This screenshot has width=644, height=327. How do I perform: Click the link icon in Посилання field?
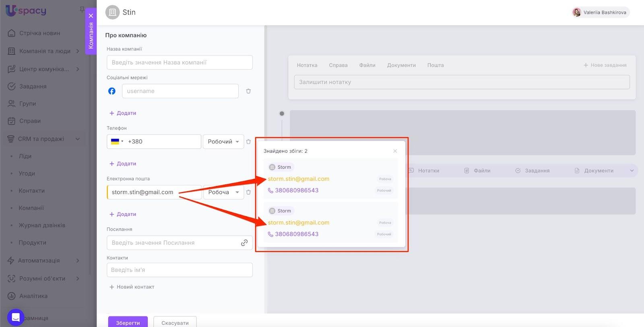click(244, 243)
